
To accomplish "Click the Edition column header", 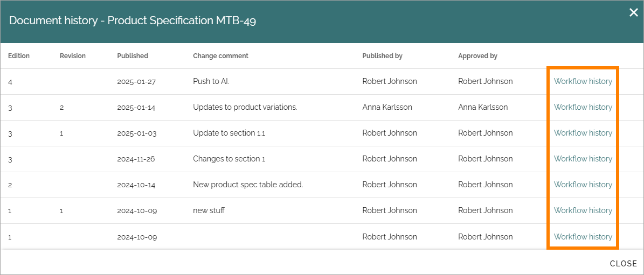I will (x=19, y=56).
